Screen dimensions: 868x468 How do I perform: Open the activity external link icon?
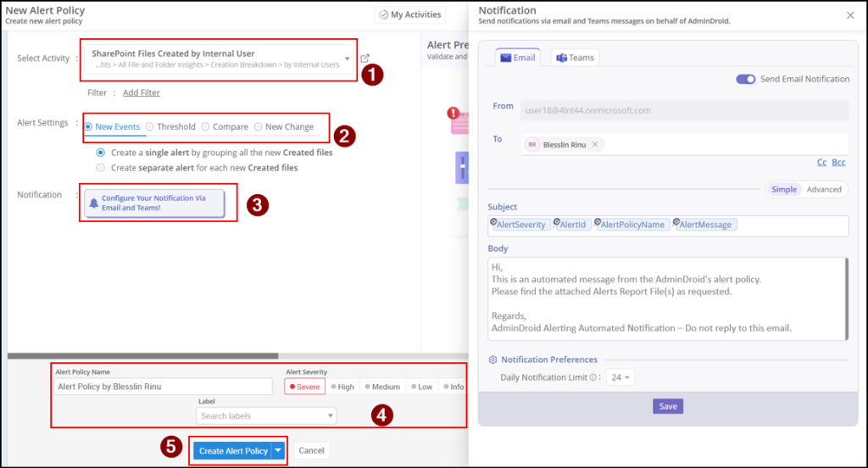pos(364,58)
